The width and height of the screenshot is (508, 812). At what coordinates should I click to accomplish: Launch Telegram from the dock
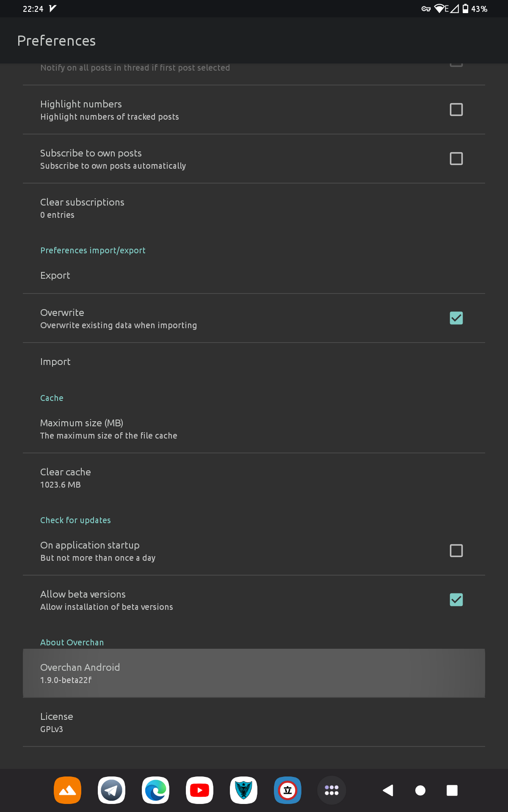111,790
